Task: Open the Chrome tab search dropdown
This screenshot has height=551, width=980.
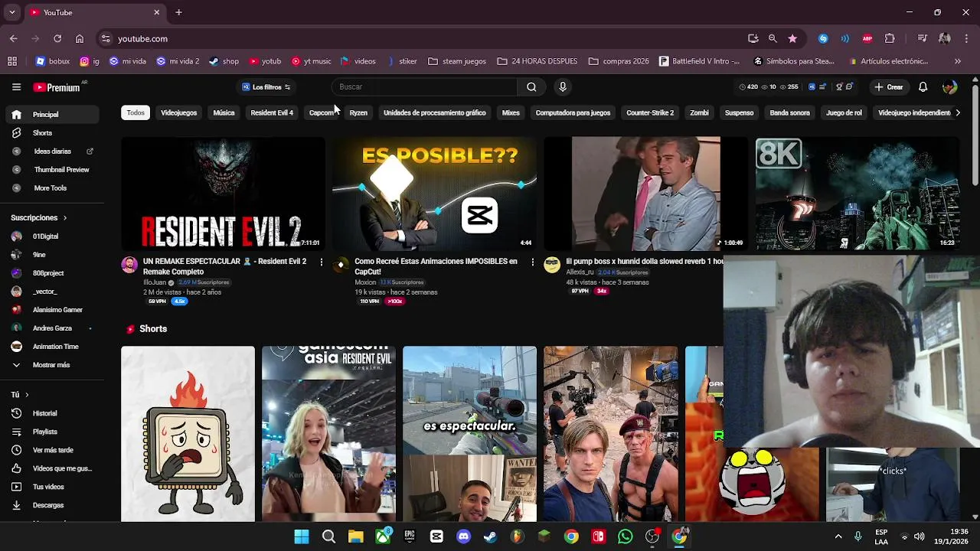Action: (11, 12)
